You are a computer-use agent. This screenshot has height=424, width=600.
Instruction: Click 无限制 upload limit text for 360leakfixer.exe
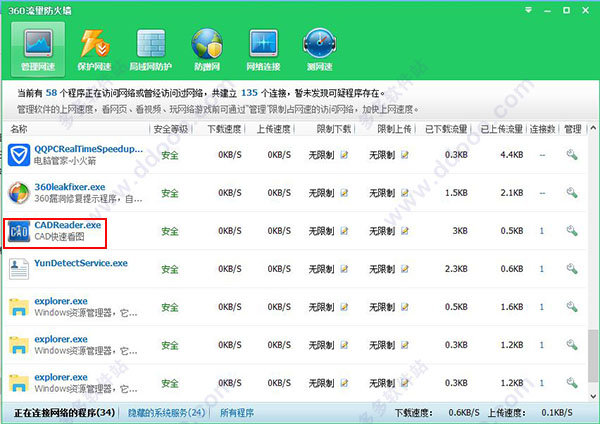pyautogui.click(x=382, y=193)
